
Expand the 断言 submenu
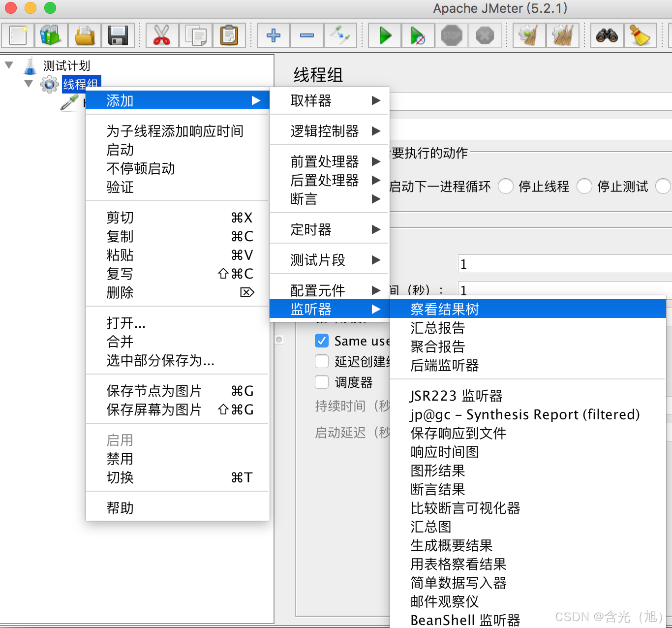[330, 199]
